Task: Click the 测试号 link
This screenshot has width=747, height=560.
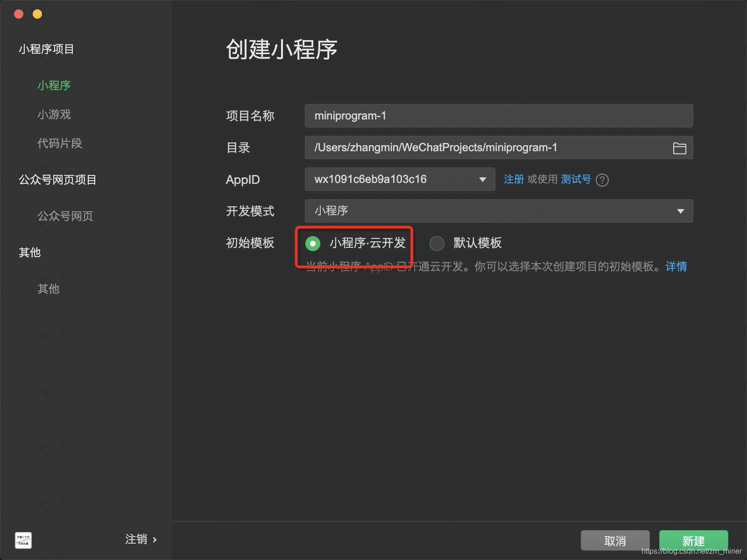Action: pos(576,179)
